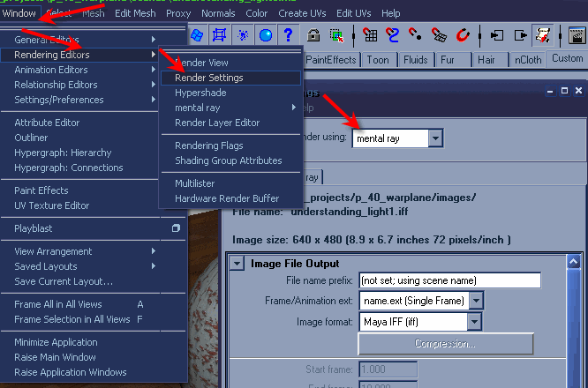Click the File name prefix field

449,280
